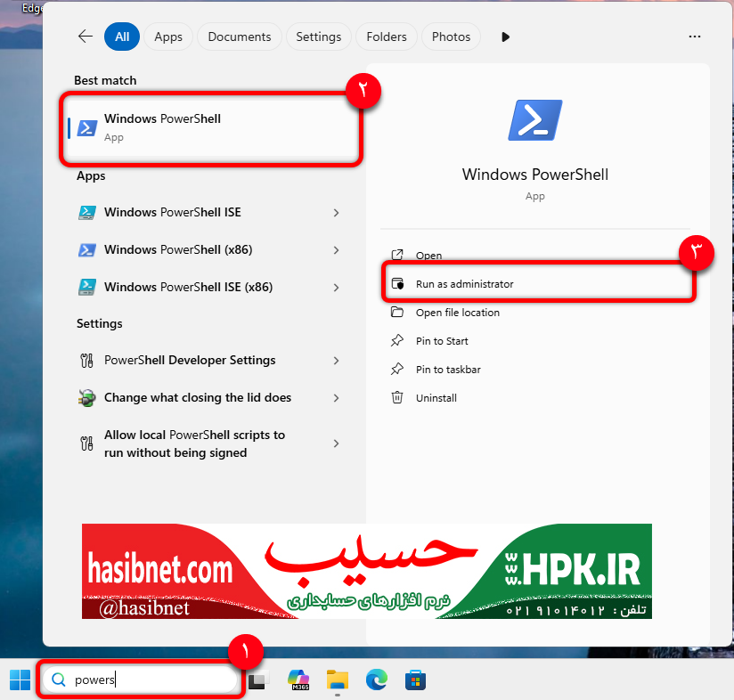Open PowerShell Developer Settings
The height and width of the screenshot is (700, 734).
pyautogui.click(x=192, y=360)
